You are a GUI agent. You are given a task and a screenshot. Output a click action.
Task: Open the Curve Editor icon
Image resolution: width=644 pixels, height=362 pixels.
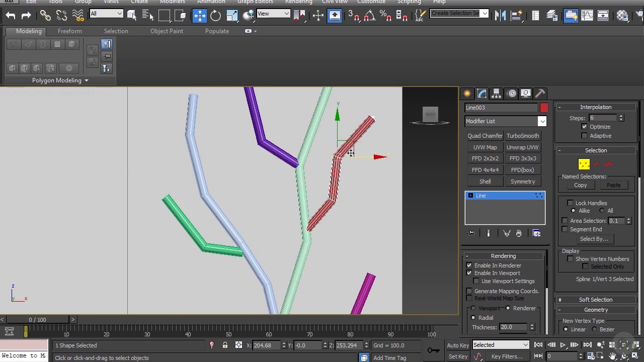(587, 16)
